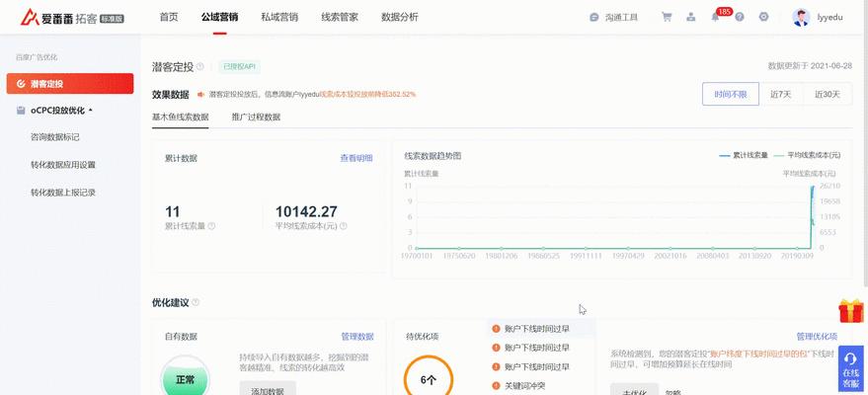
Task: Click the 管理优化项 link
Action: click(818, 337)
